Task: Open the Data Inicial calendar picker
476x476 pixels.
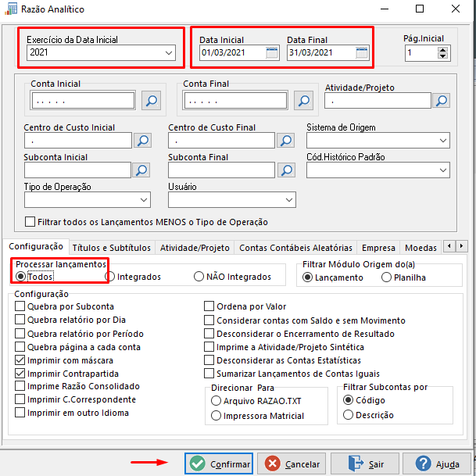Action: (272, 53)
